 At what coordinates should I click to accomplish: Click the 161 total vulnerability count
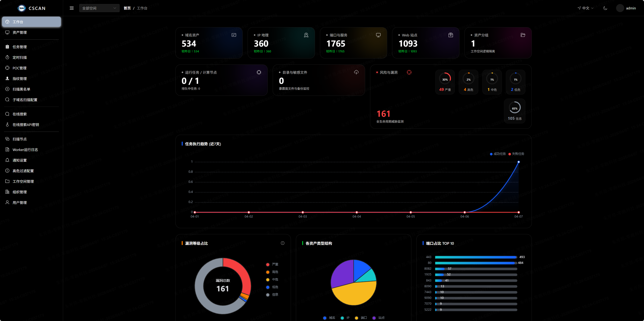pos(384,114)
